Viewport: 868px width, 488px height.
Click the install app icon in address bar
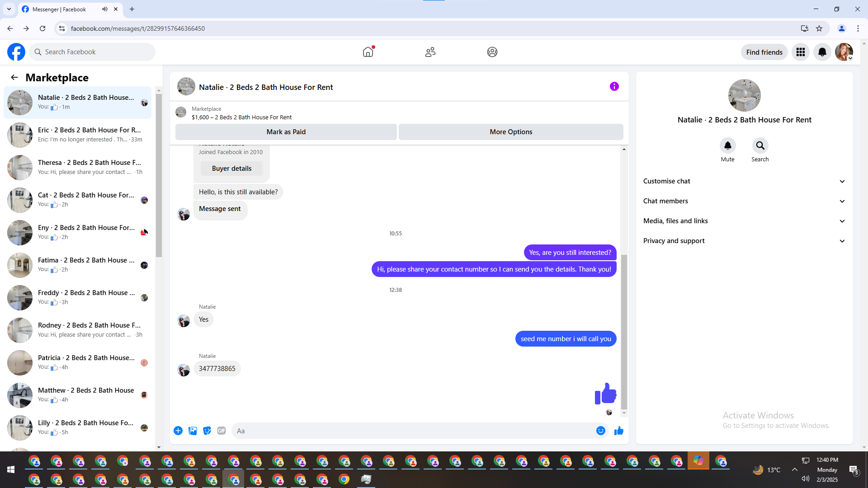point(805,28)
